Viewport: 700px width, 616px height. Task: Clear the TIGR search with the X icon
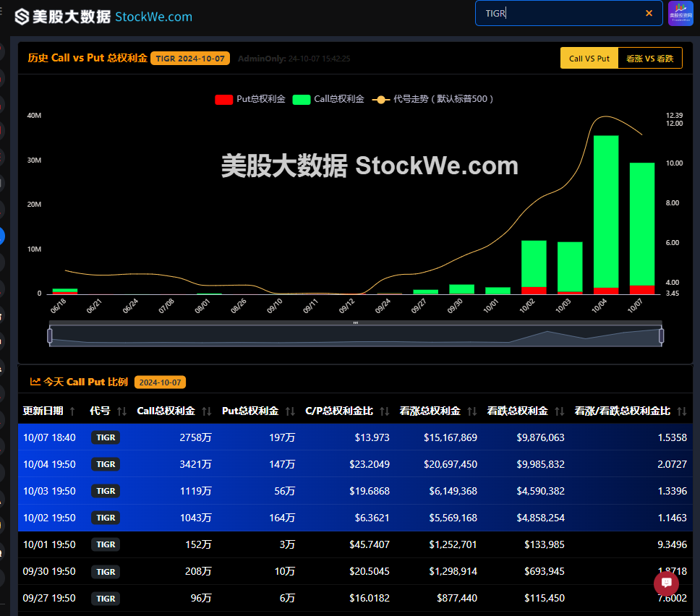[x=649, y=14]
